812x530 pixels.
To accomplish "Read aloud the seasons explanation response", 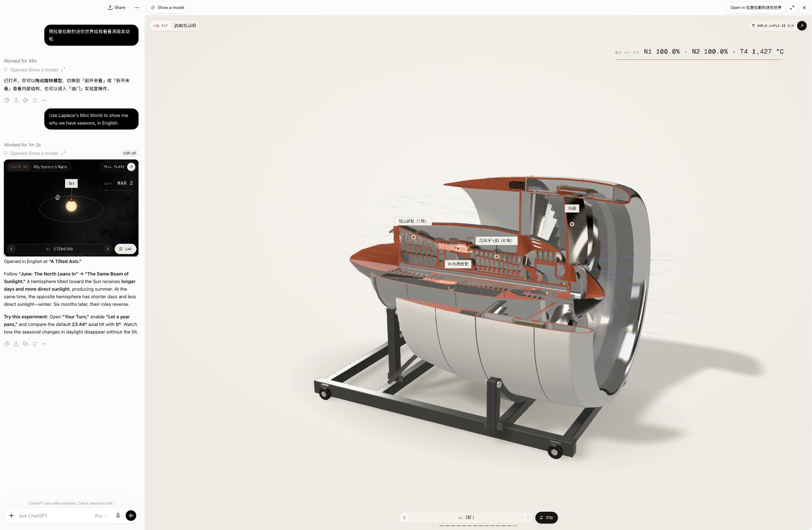I will coord(25,344).
